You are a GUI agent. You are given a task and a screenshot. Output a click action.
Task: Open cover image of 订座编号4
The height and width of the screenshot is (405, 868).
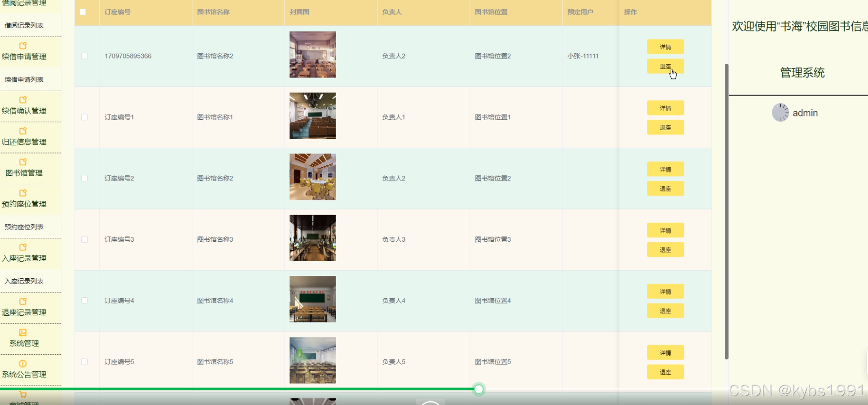click(x=313, y=299)
